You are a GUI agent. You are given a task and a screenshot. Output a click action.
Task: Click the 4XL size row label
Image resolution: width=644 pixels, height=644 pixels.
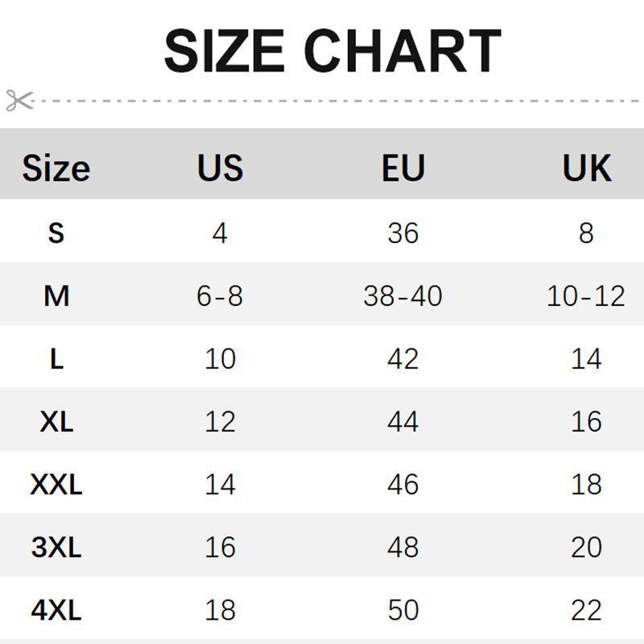[x=56, y=610]
